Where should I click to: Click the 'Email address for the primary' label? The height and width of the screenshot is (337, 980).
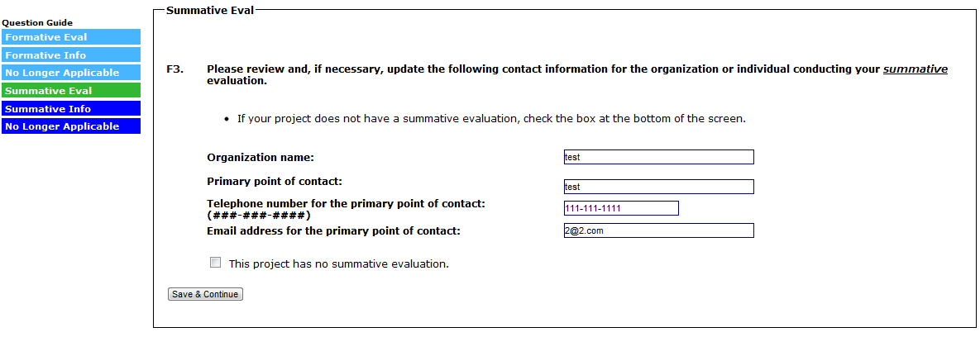pyautogui.click(x=333, y=230)
